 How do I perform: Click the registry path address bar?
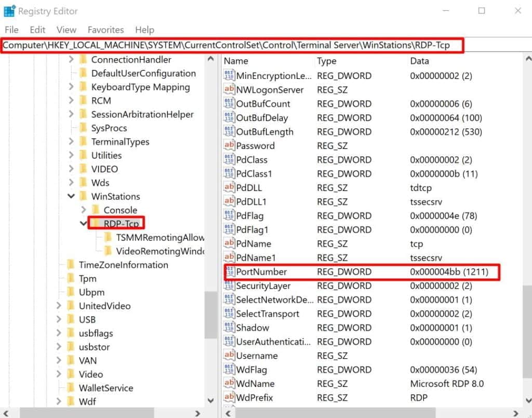point(231,45)
